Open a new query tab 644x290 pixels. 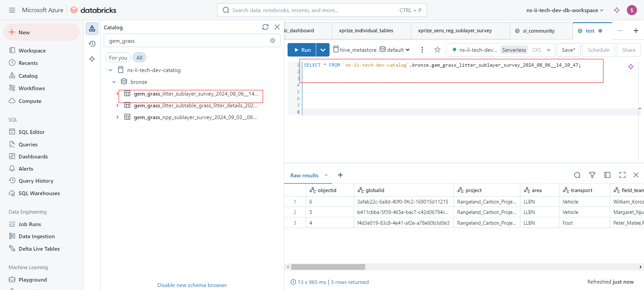(x=636, y=31)
